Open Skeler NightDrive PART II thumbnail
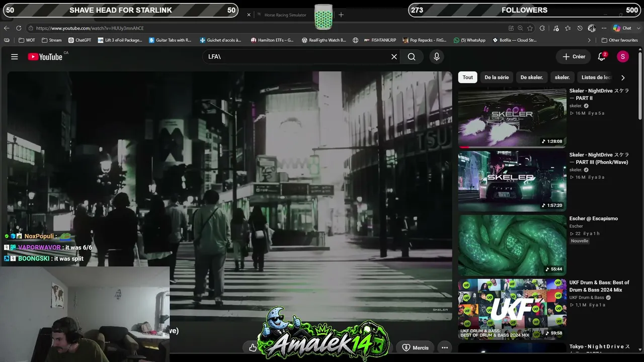Image resolution: width=644 pixels, height=362 pixels. coord(512,117)
